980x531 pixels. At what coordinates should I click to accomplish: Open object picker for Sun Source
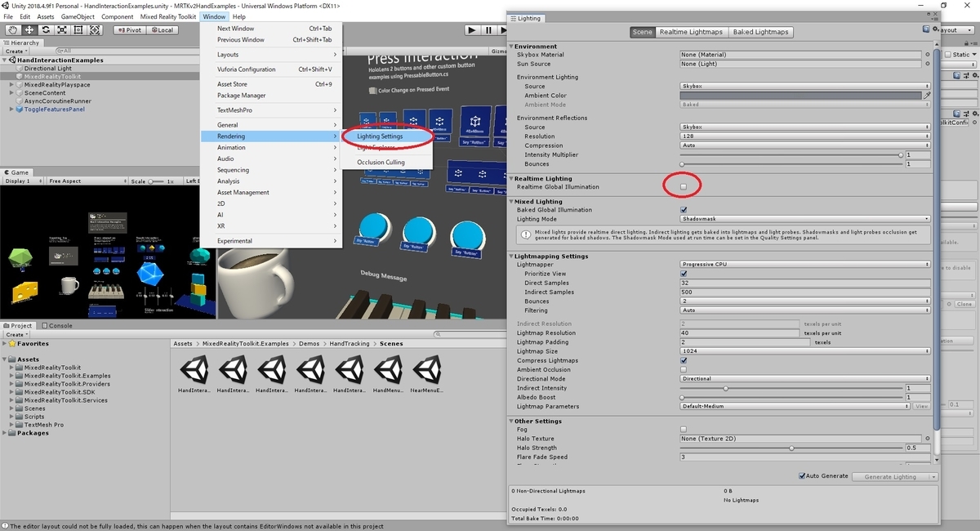[x=928, y=64]
